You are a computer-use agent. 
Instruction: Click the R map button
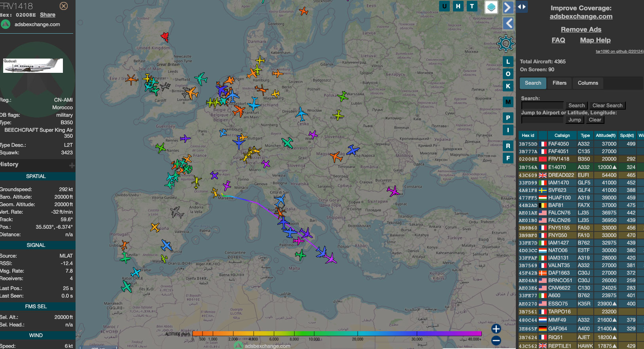pyautogui.click(x=508, y=146)
